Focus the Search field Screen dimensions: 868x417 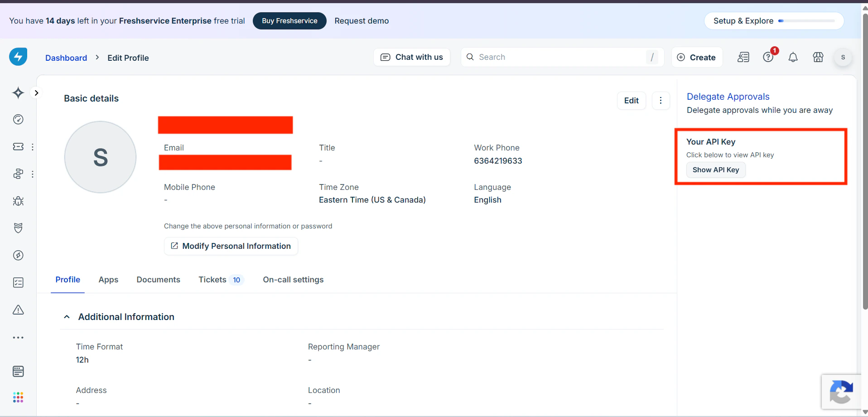point(562,57)
